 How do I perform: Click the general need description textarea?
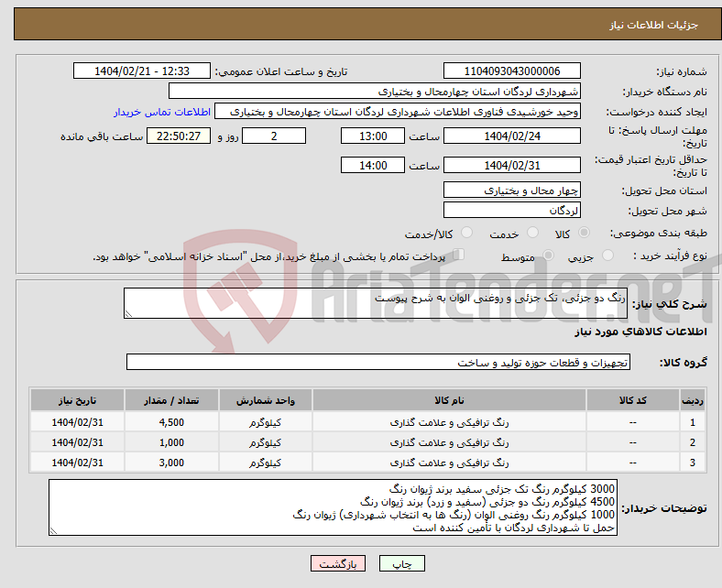[x=376, y=303]
